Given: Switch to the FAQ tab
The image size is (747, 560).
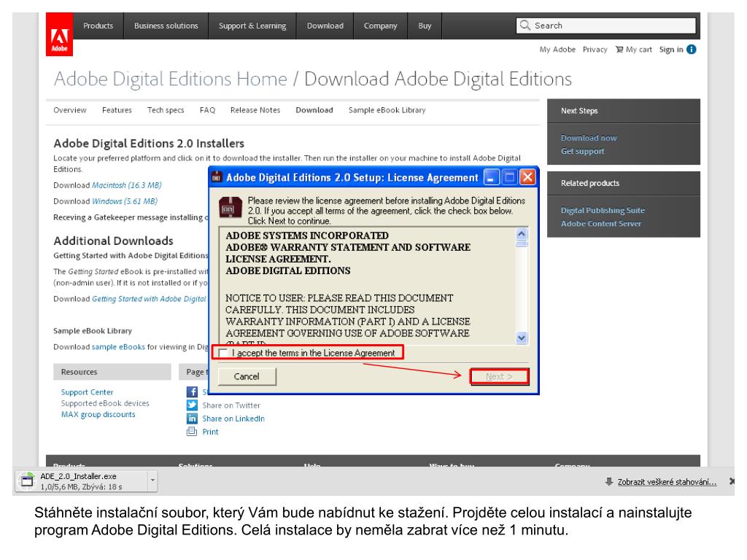Looking at the screenshot, I should pos(207,110).
